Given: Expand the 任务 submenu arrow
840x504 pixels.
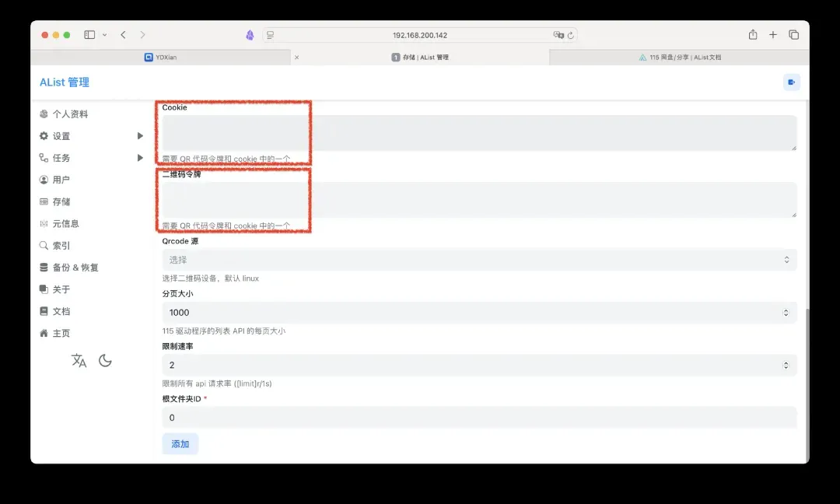Looking at the screenshot, I should pos(140,158).
